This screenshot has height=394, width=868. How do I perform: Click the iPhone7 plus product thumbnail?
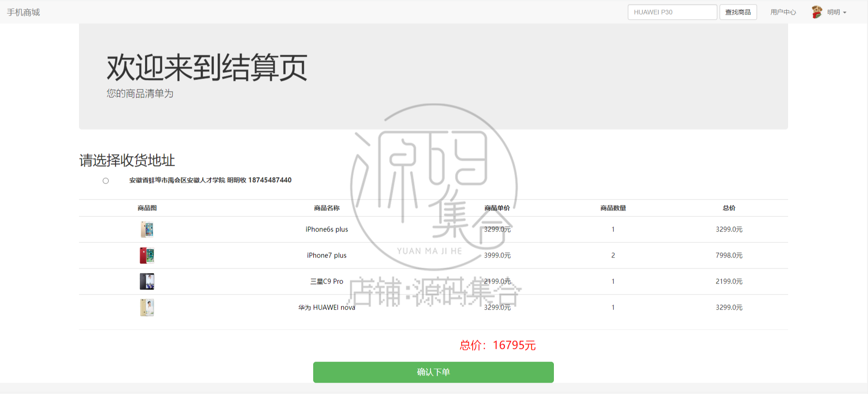point(147,255)
